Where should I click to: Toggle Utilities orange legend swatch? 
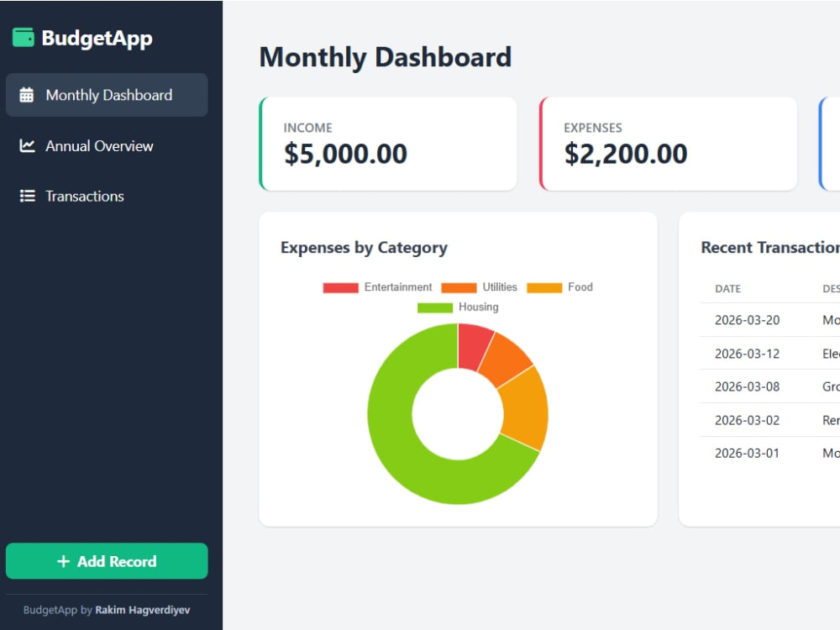pyautogui.click(x=459, y=287)
